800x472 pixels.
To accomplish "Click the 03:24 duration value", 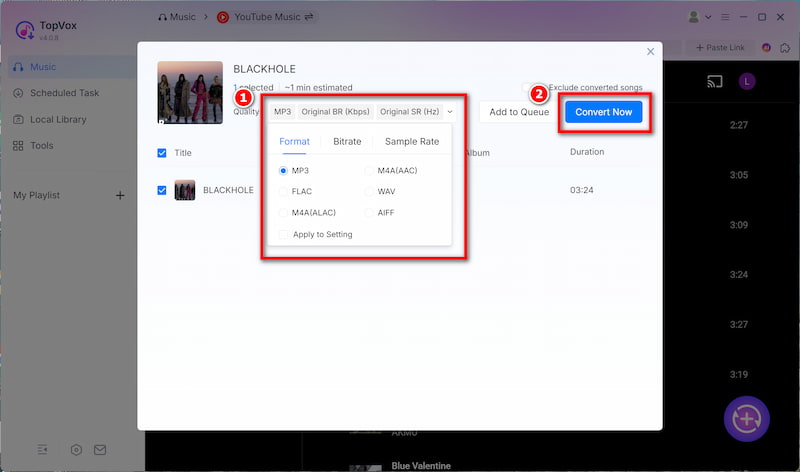I will [582, 190].
